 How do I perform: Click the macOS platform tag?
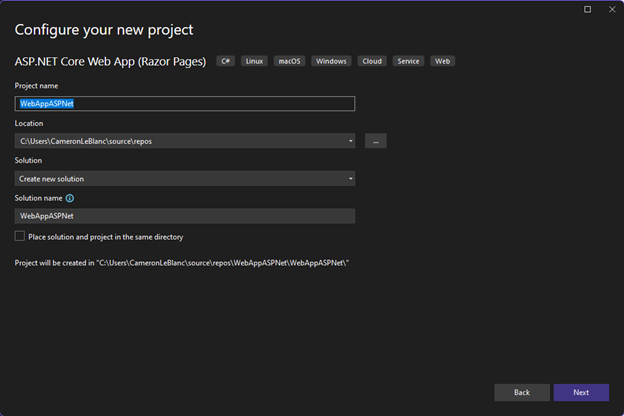click(289, 61)
